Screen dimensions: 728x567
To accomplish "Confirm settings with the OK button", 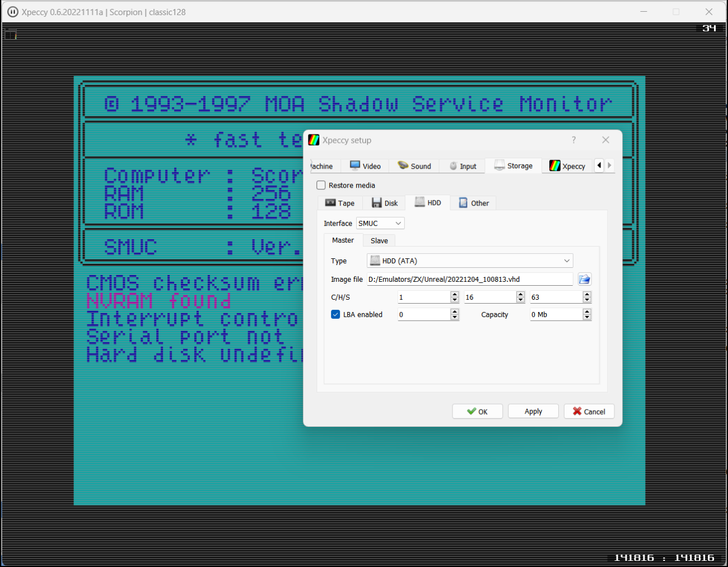I will pos(477,411).
